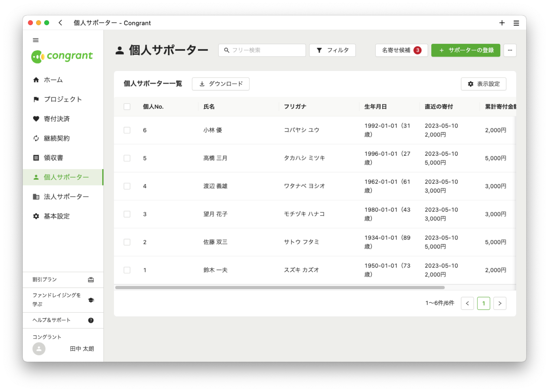Go to ホーム in sidebar
The width and height of the screenshot is (549, 392).
point(63,80)
